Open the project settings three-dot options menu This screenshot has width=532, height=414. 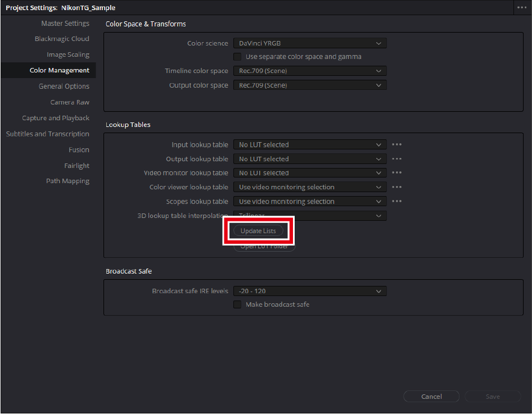pos(522,8)
